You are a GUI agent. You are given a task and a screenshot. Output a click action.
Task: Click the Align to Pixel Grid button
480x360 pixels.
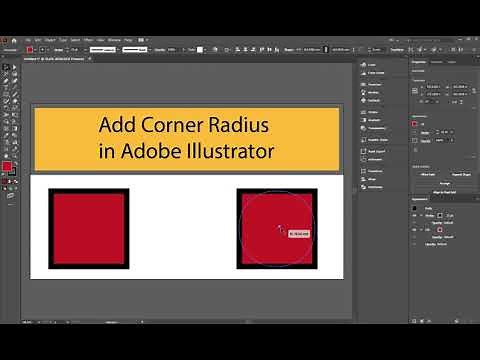(445, 192)
